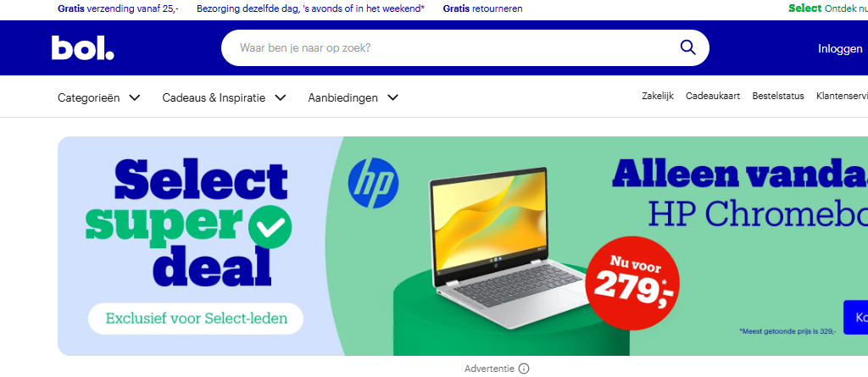The height and width of the screenshot is (377, 868).
Task: Open the Inloggen link
Action: click(840, 49)
